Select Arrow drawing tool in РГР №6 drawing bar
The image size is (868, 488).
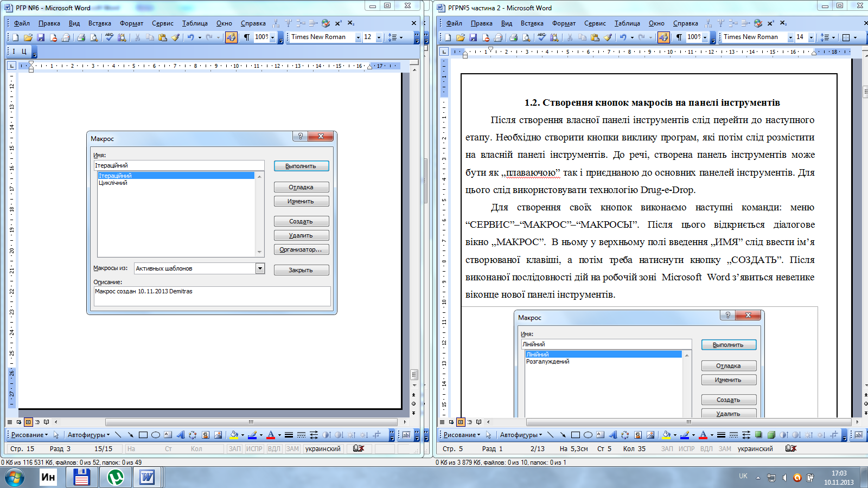coord(130,435)
